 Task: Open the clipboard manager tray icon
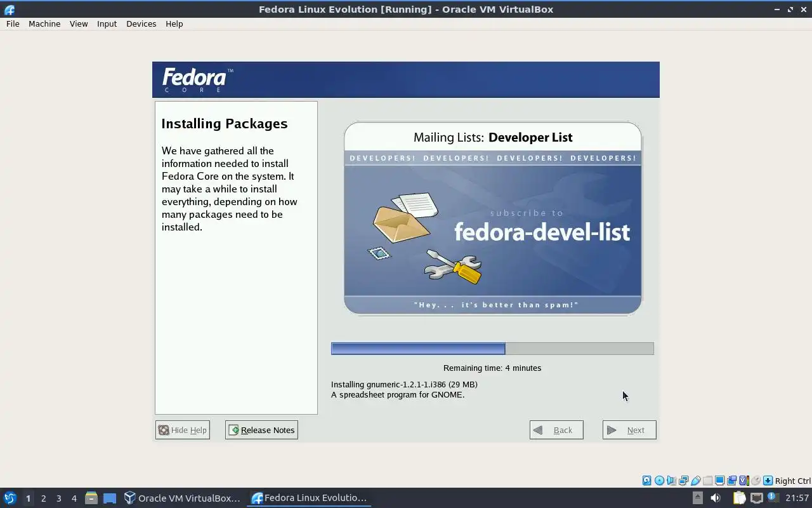(739, 498)
